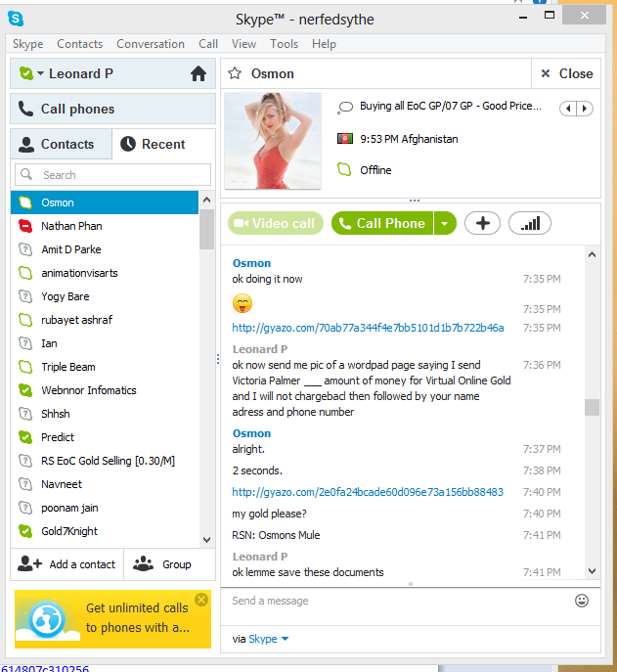Focus the contact Search field
Viewport: 617px width, 672px height.
point(112,174)
